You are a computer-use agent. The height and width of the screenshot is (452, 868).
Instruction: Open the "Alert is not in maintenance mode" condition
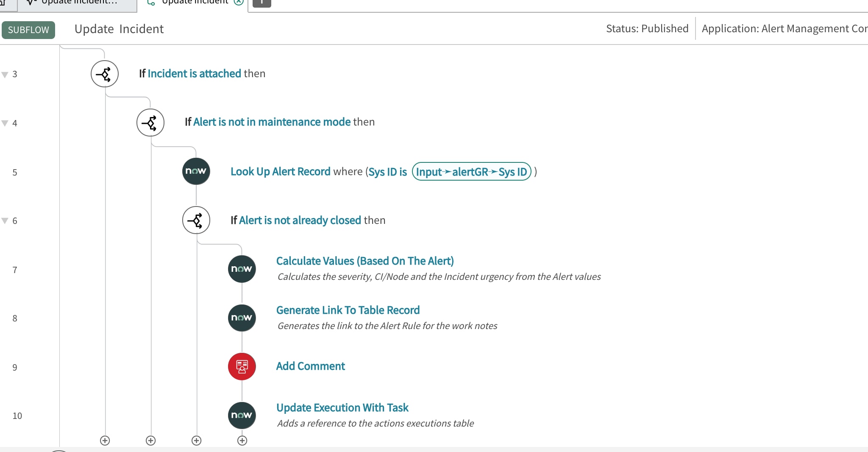pyautogui.click(x=272, y=122)
